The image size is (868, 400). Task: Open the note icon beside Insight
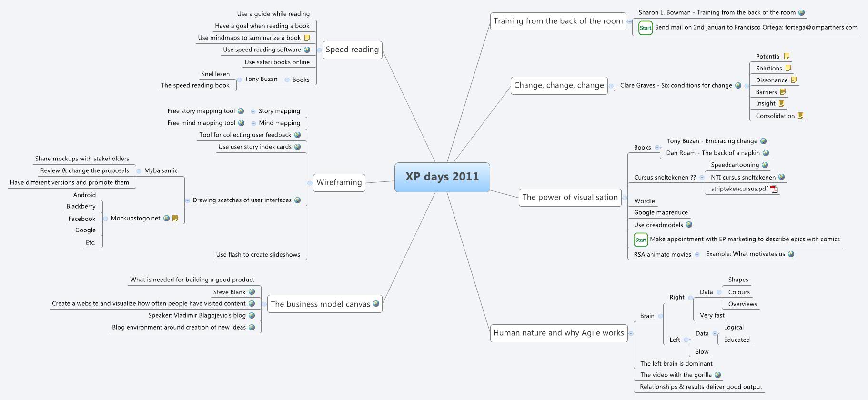point(781,103)
